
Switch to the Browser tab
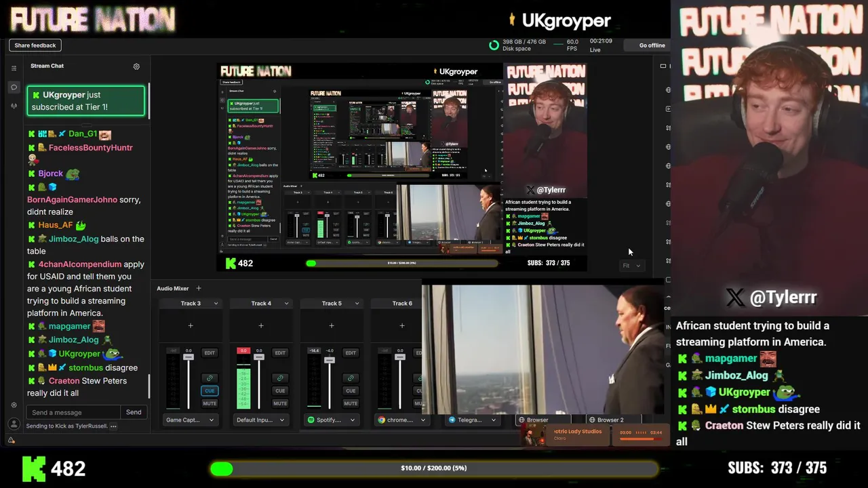point(543,420)
